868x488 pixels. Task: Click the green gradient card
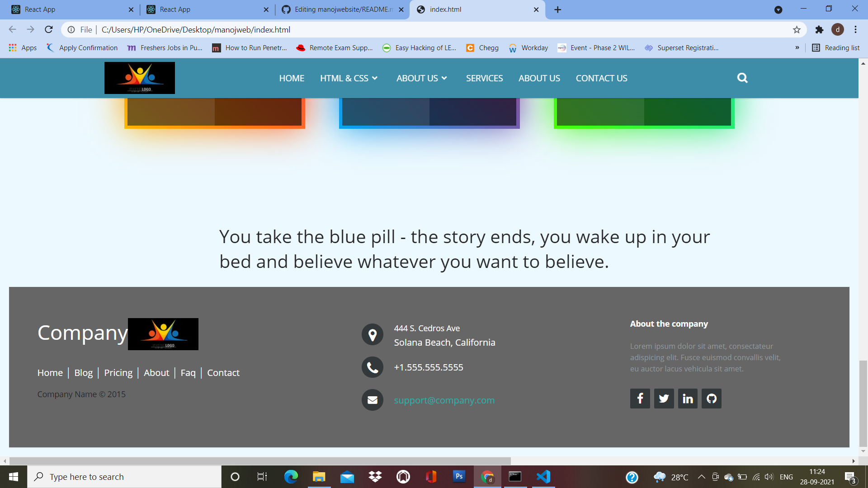click(644, 113)
